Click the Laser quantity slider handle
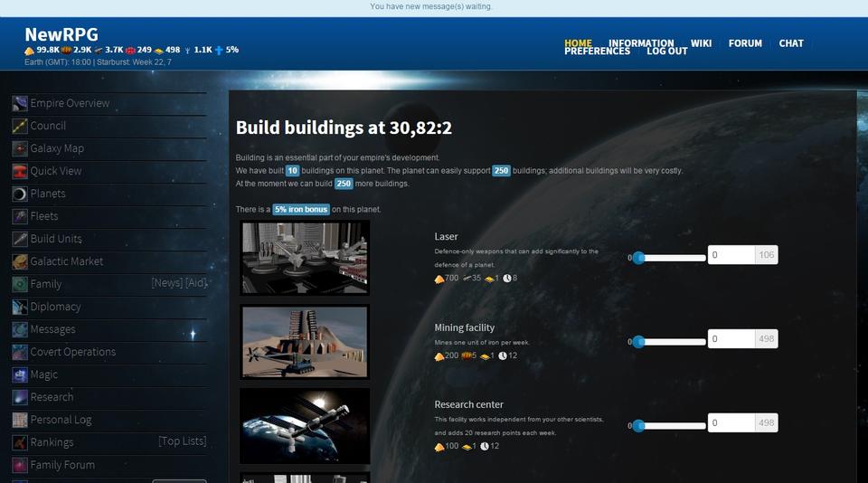 639,257
